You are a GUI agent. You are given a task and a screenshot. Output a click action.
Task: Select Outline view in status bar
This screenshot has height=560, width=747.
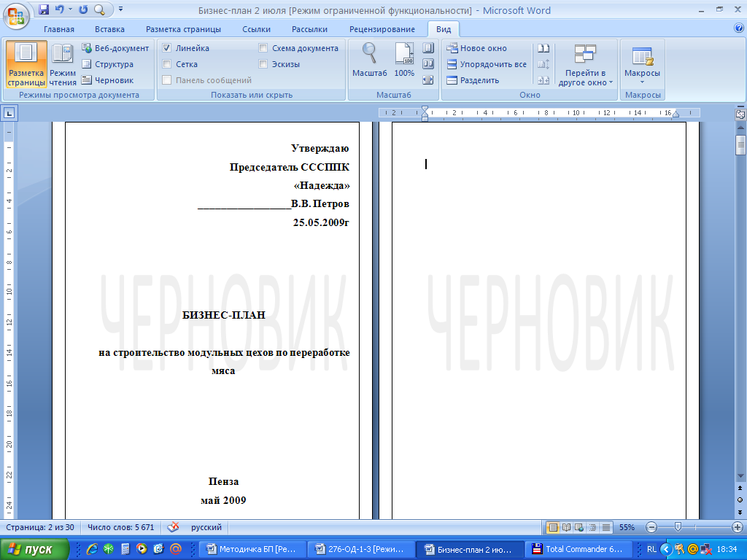pyautogui.click(x=592, y=527)
